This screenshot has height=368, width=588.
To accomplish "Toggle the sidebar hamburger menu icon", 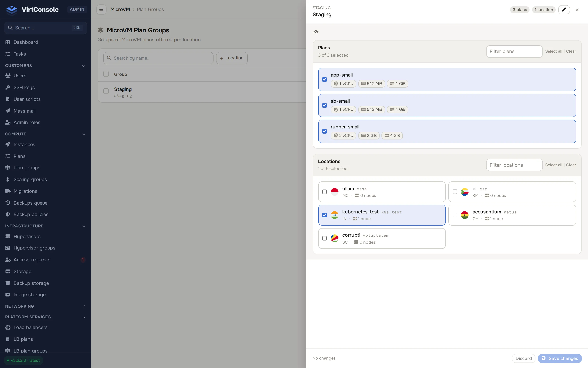I will tap(101, 10).
